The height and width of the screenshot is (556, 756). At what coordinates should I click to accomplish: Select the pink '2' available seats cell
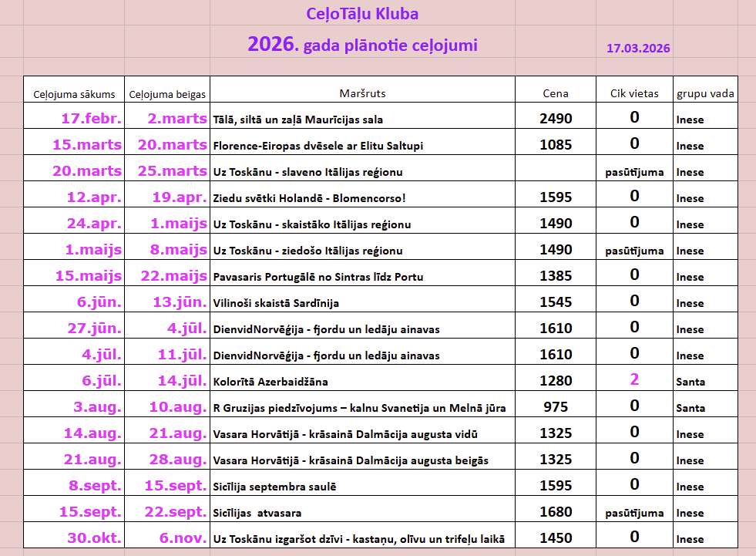pyautogui.click(x=634, y=379)
